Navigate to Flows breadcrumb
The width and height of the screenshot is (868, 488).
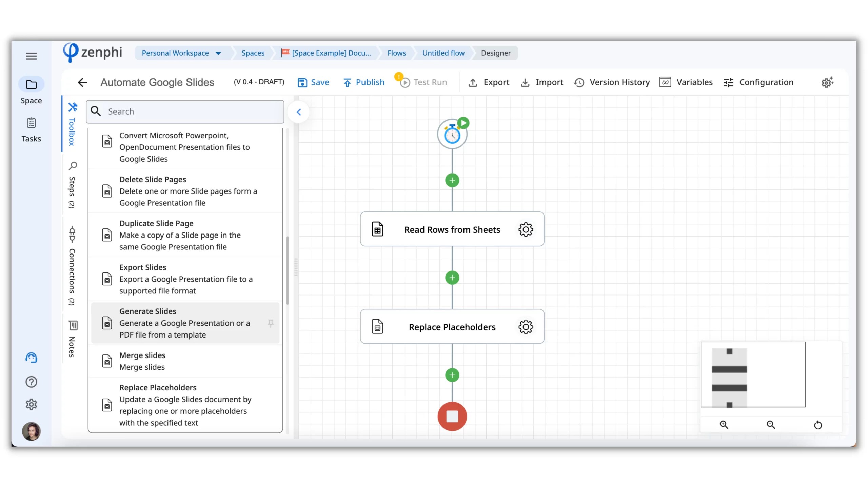click(396, 53)
